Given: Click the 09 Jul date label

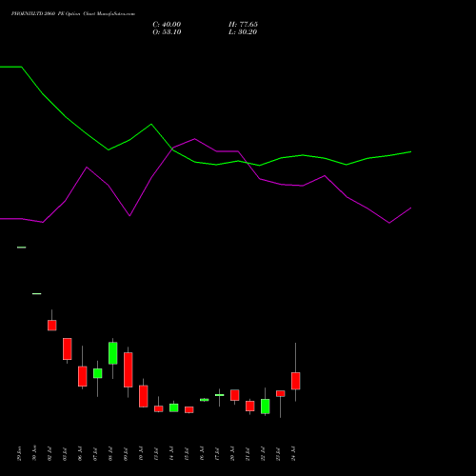Looking at the screenshot, I should click(x=126, y=453).
